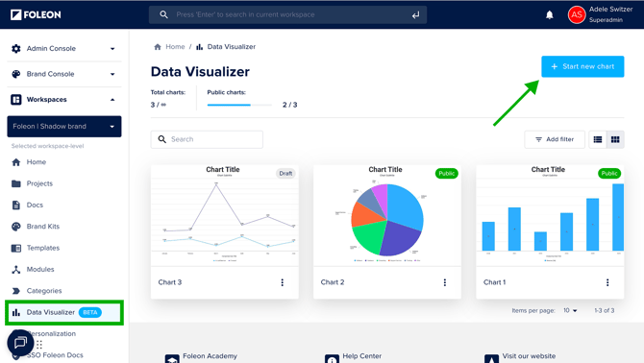This screenshot has height=363, width=644.
Task: Click the magnifier icon in the chart Search field
Action: (x=162, y=139)
